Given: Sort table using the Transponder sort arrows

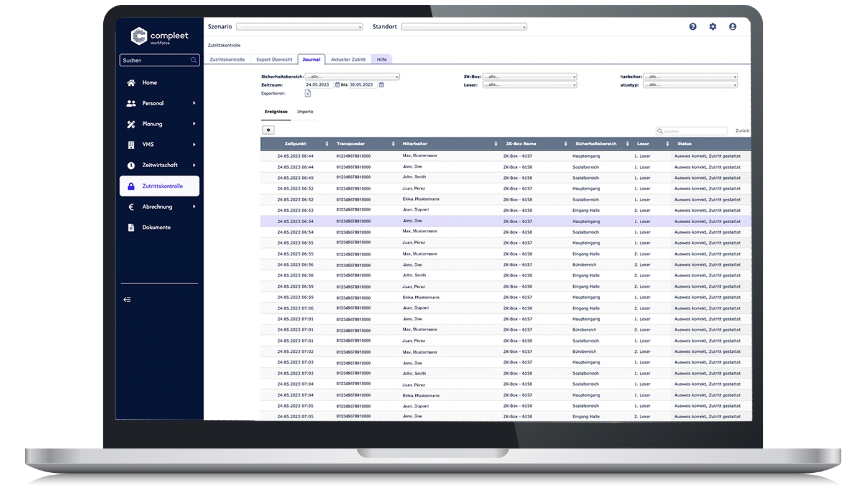Looking at the screenshot, I should pos(393,144).
